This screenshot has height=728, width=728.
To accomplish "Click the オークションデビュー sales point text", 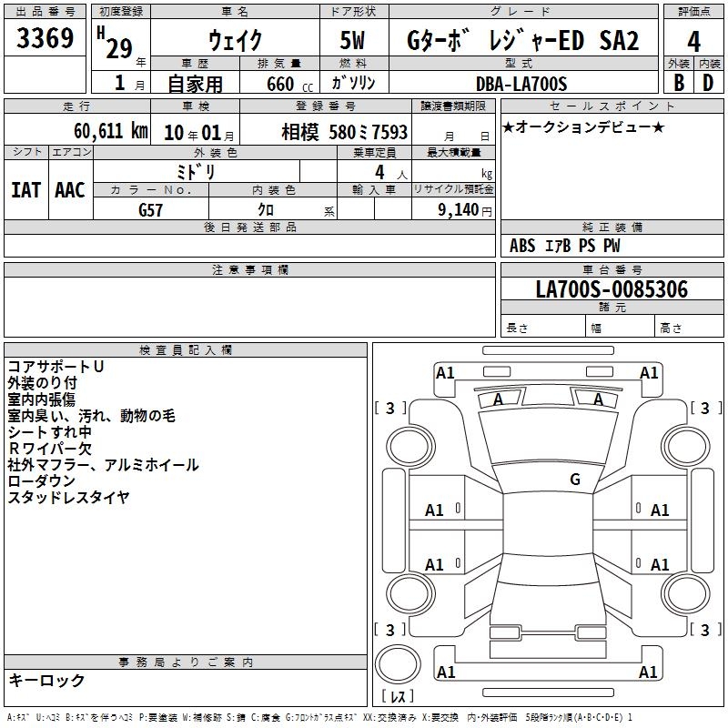I will [583, 126].
